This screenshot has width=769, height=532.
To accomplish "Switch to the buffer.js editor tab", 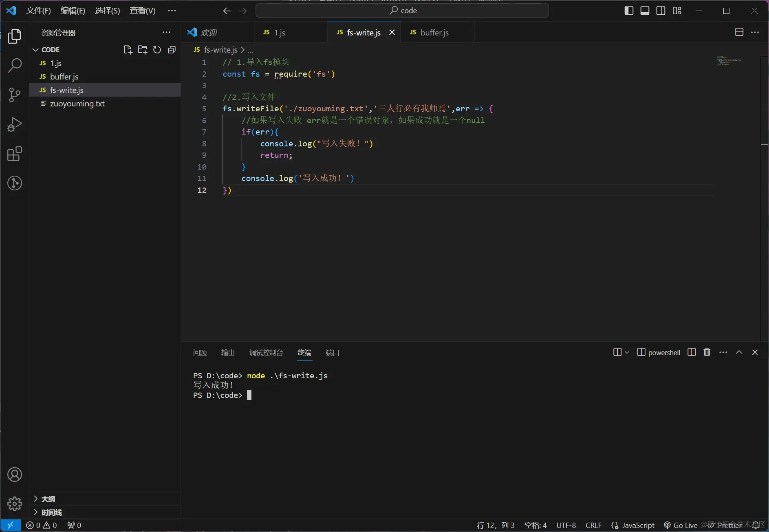I will pos(437,33).
